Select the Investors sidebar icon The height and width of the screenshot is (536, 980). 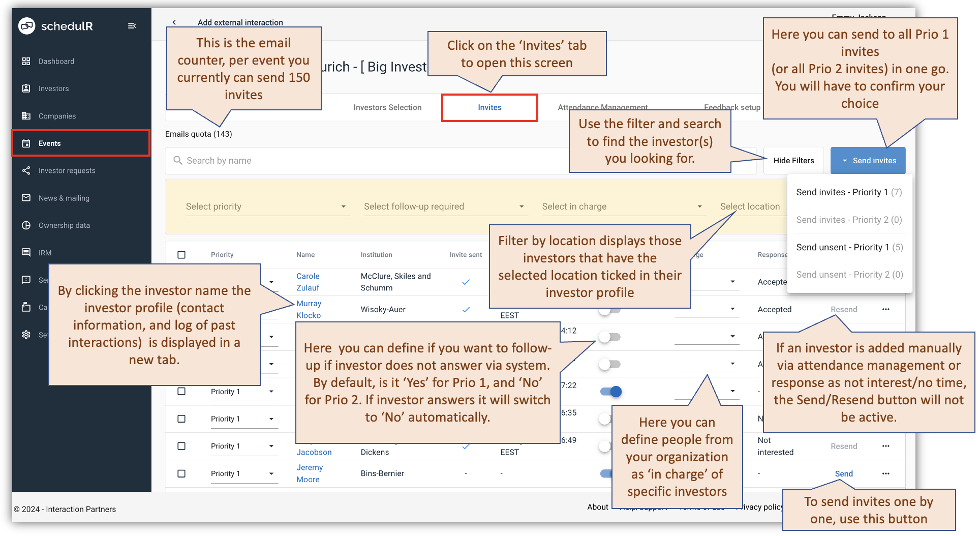coord(26,88)
